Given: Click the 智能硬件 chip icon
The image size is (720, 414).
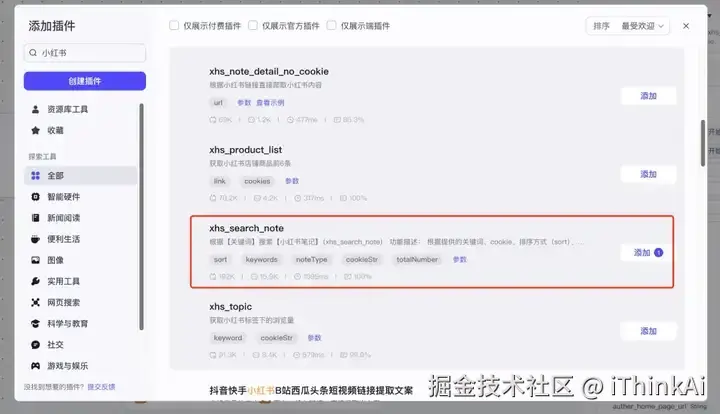Looking at the screenshot, I should pyautogui.click(x=35, y=196).
